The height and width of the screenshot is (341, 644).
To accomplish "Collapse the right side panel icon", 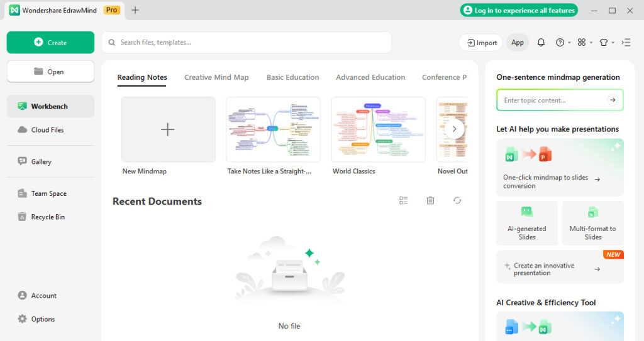I will (x=626, y=42).
